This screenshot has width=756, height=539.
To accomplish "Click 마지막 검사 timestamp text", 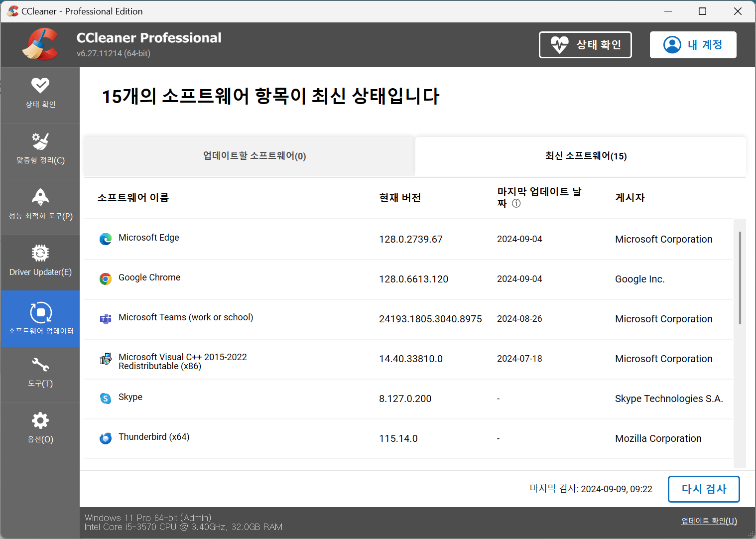I will (x=591, y=489).
